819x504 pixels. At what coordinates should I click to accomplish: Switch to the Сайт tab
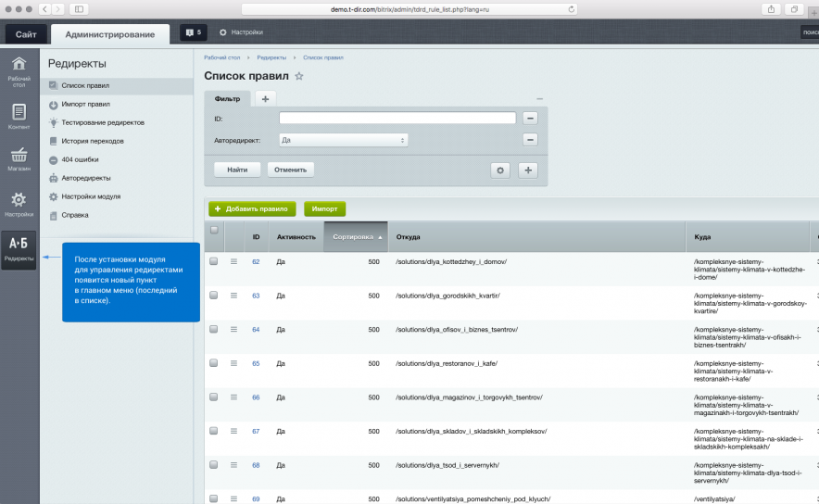click(x=26, y=34)
